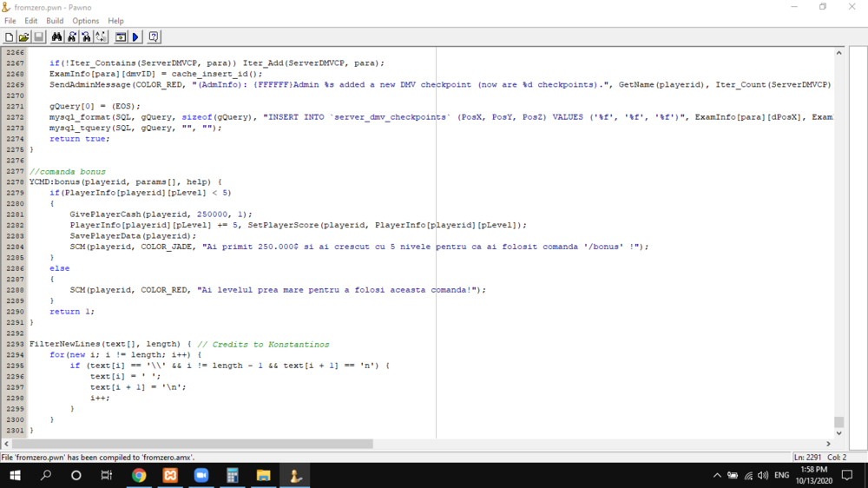Click the compile status message in status bar
This screenshot has width=868, height=488.
click(97, 458)
